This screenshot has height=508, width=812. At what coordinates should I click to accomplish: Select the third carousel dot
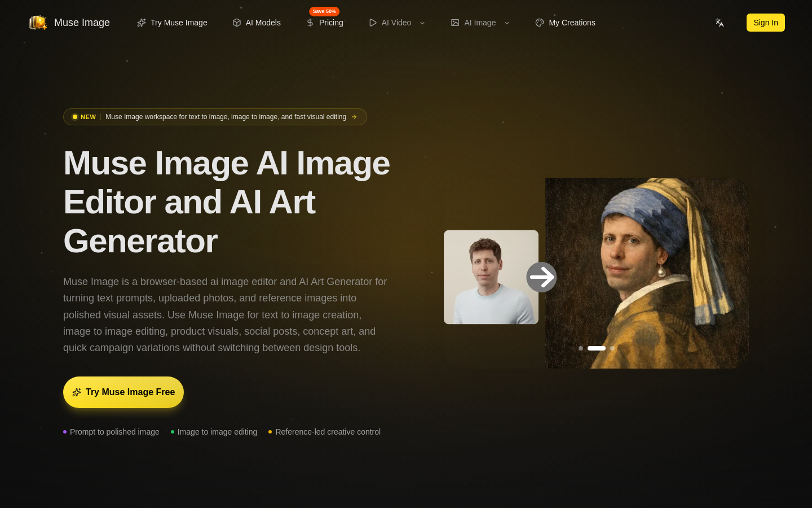coord(612,348)
